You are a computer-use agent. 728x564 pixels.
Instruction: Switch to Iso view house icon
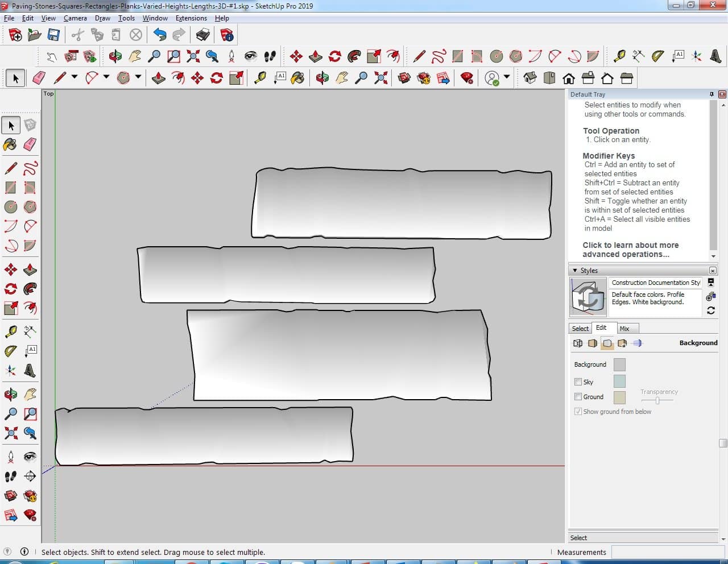click(530, 78)
